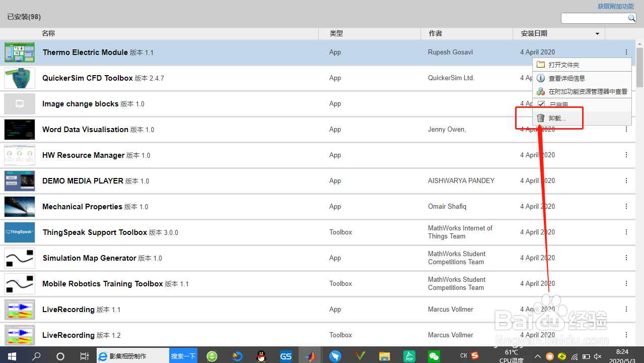644x363 pixels.
Task: Open options menu for Simulation Map Generator
Action: pyautogui.click(x=626, y=258)
